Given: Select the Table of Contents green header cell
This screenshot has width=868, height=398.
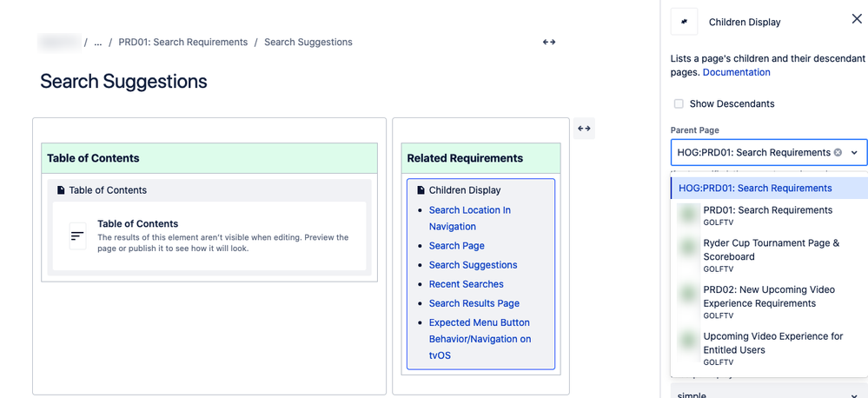Looking at the screenshot, I should click(209, 158).
